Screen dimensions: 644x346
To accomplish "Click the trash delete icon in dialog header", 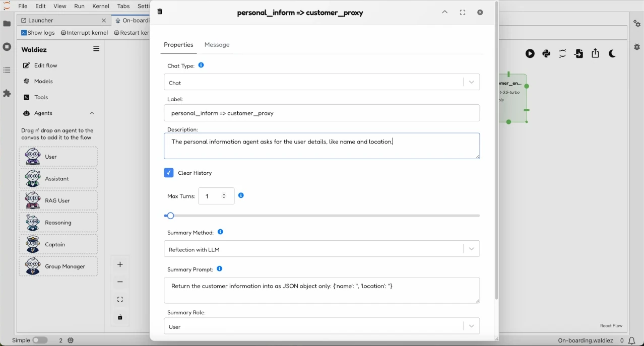I will (160, 12).
